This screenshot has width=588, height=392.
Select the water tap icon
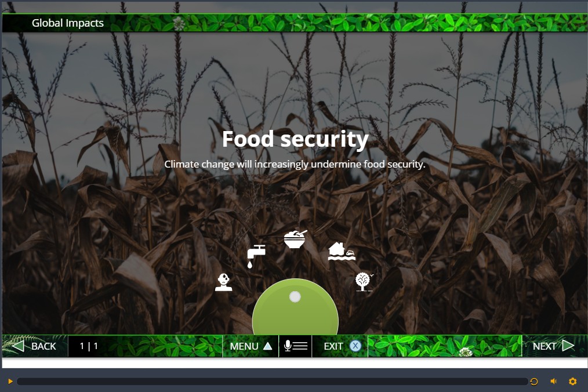(256, 256)
